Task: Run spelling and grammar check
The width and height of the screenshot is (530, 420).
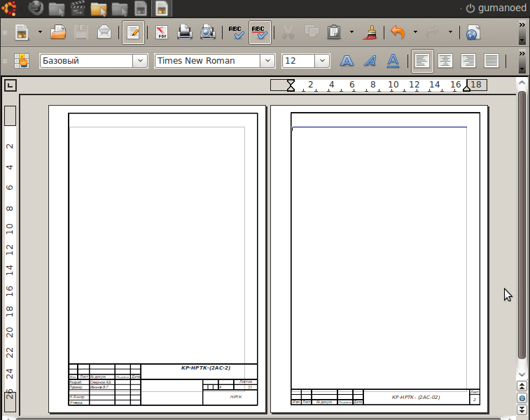Action: coord(237,32)
